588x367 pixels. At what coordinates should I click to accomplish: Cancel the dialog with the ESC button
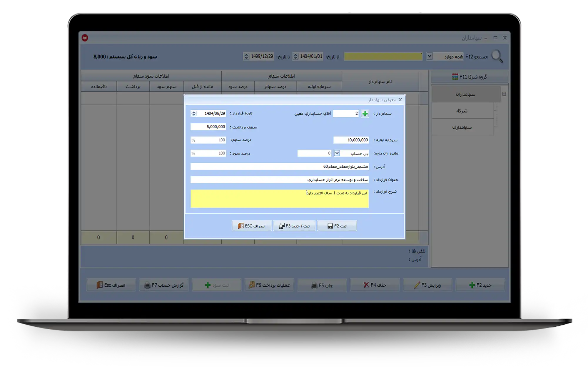[x=252, y=226]
